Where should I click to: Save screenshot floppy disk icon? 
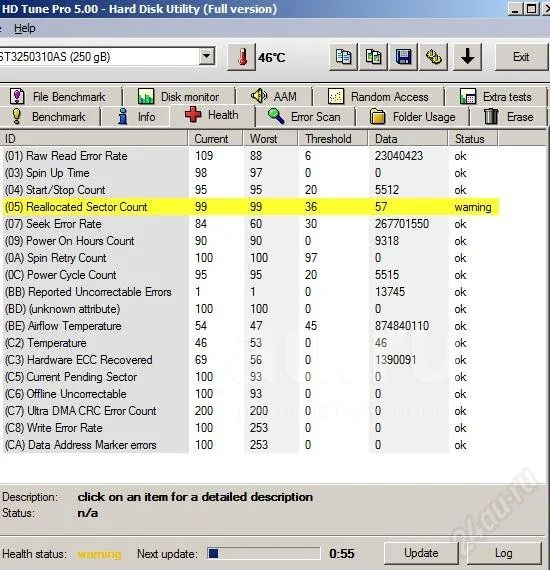tap(403, 57)
